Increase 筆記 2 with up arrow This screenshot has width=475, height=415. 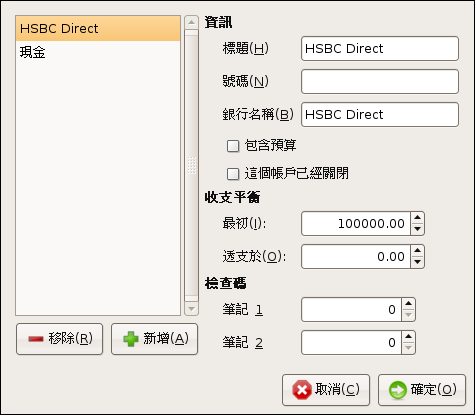(x=409, y=337)
